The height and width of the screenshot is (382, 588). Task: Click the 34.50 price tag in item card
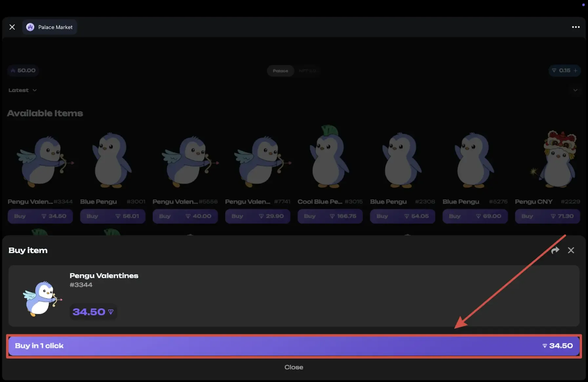(93, 312)
